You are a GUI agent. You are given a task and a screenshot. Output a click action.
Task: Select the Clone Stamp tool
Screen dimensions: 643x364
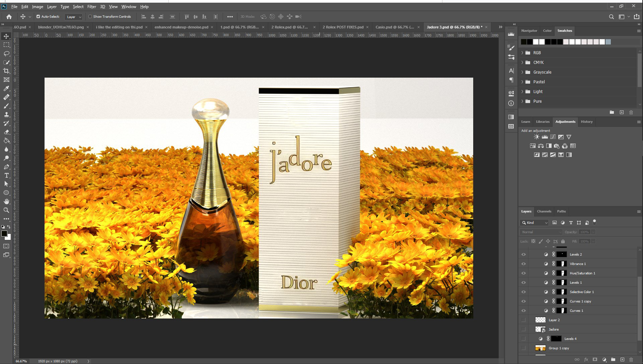coord(6,114)
